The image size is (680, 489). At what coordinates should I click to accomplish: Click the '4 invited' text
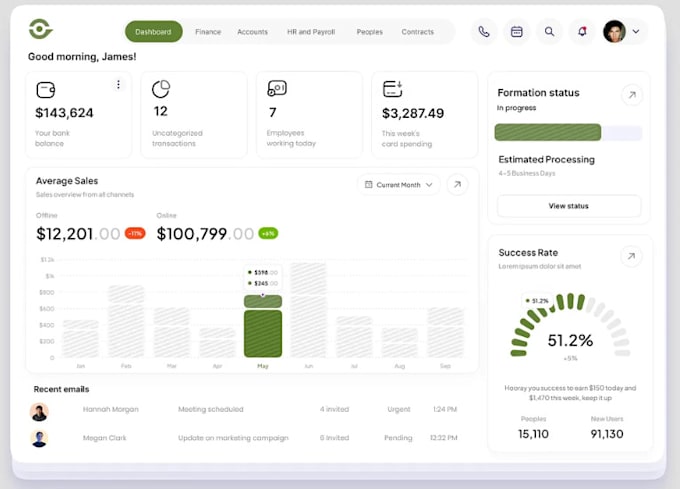click(x=334, y=409)
